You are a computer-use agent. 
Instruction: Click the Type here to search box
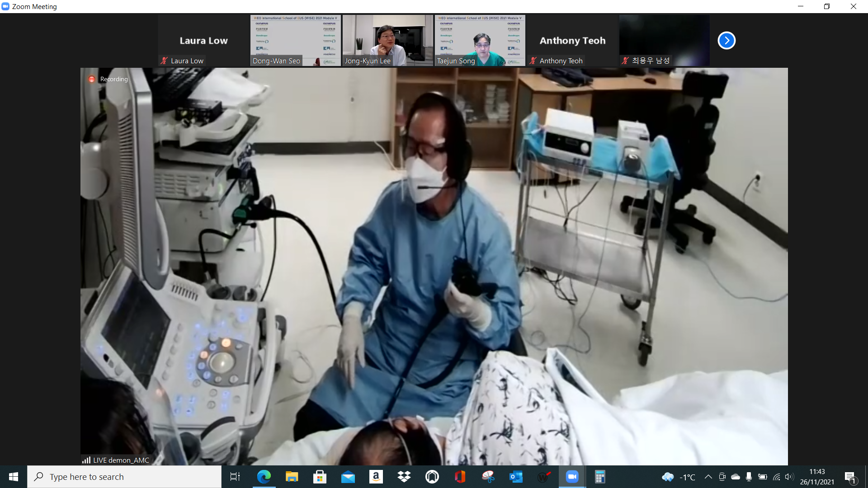[x=124, y=477]
